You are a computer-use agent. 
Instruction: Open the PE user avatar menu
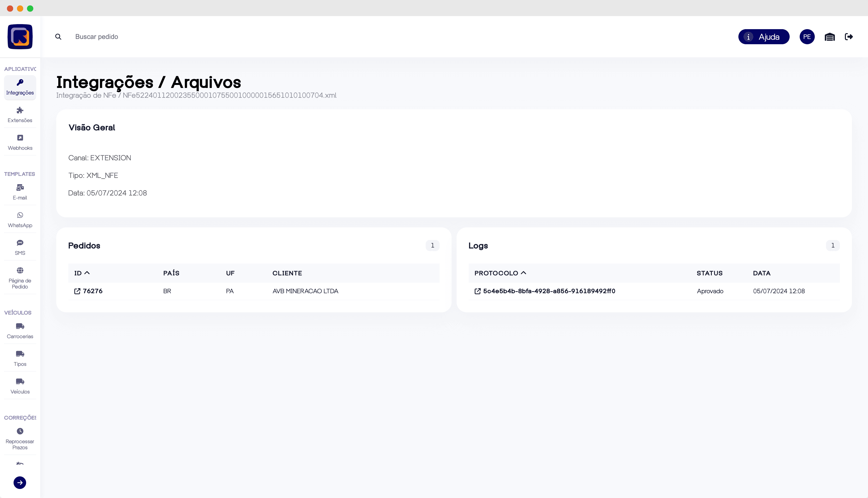coord(807,37)
